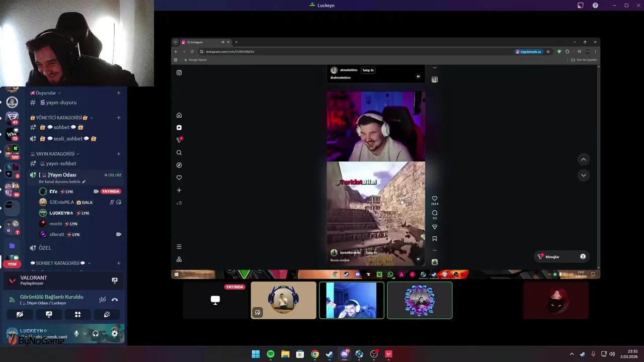The image size is (644, 362).
Task: Share VALORANT screen from activity panel
Action: coord(115,281)
